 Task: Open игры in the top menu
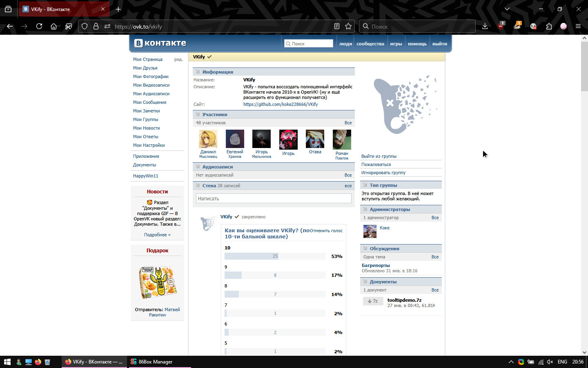[396, 44]
